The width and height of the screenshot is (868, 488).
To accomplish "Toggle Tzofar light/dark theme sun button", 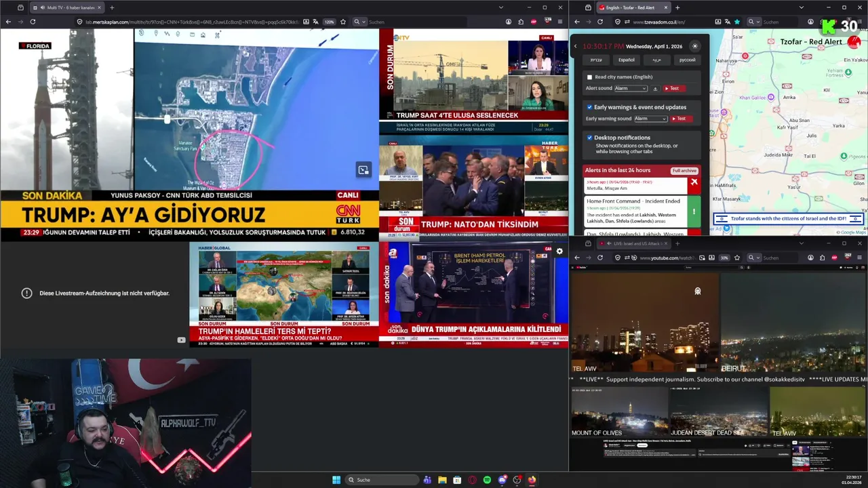I will pos(694,46).
